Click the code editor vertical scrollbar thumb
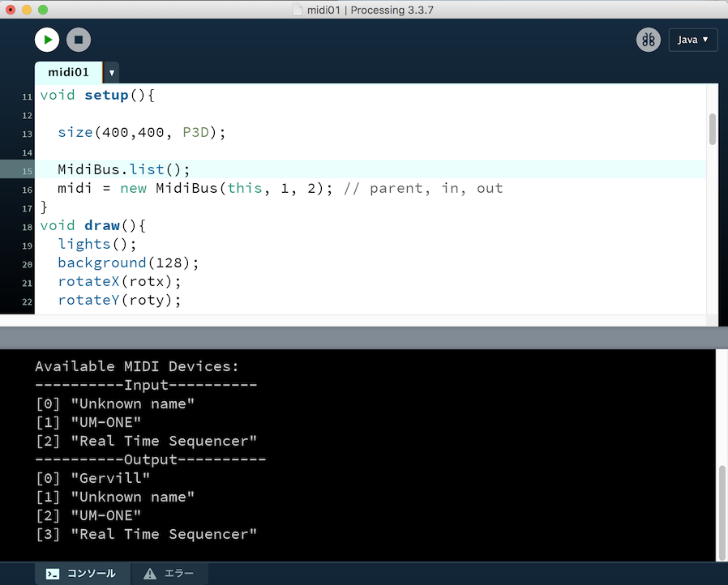The height and width of the screenshot is (585, 728). pos(713,129)
